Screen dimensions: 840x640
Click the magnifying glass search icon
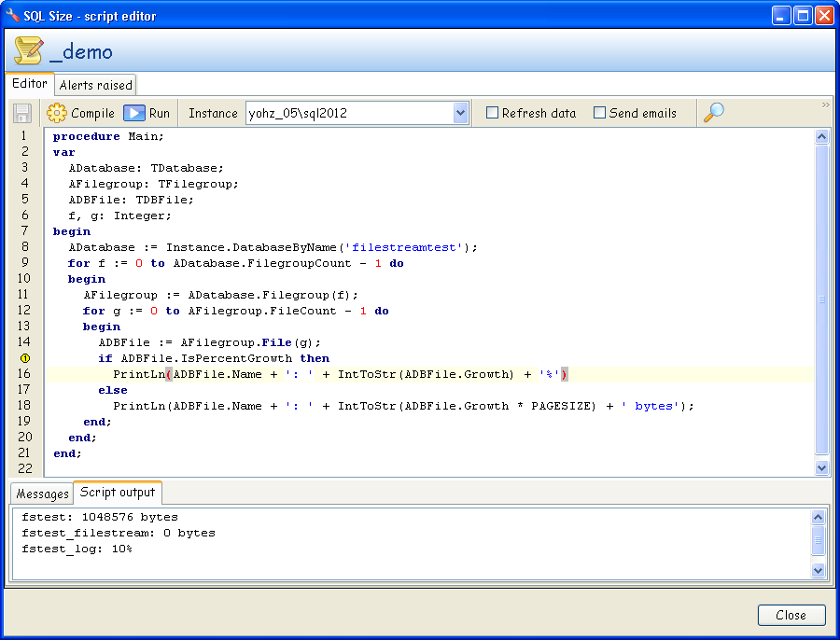pyautogui.click(x=713, y=113)
